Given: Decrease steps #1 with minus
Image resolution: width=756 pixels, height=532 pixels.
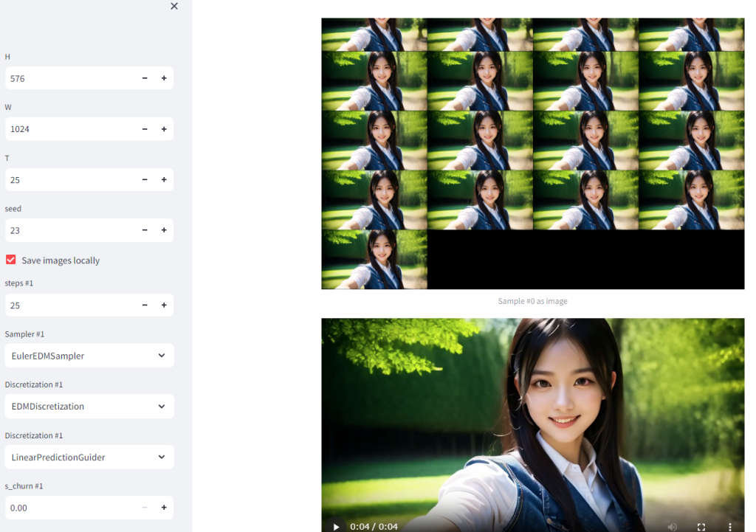Looking at the screenshot, I should click(145, 305).
